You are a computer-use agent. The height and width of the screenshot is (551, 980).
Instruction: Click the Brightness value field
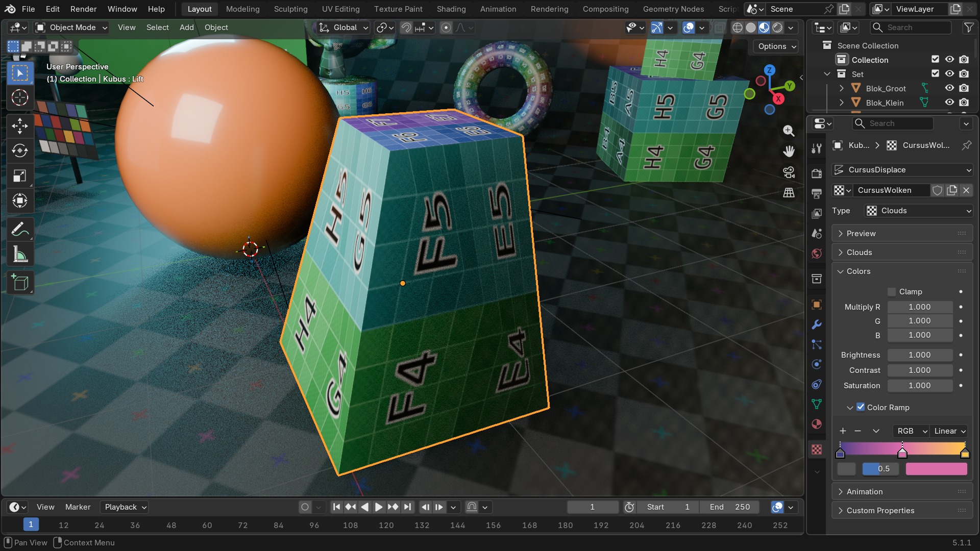point(920,355)
